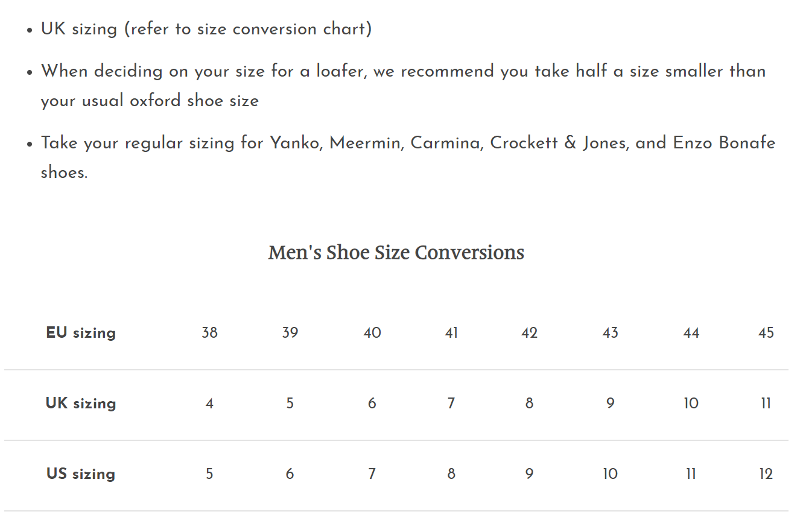The image size is (806, 532).
Task: Click EU size 43 cell
Action: (610, 333)
